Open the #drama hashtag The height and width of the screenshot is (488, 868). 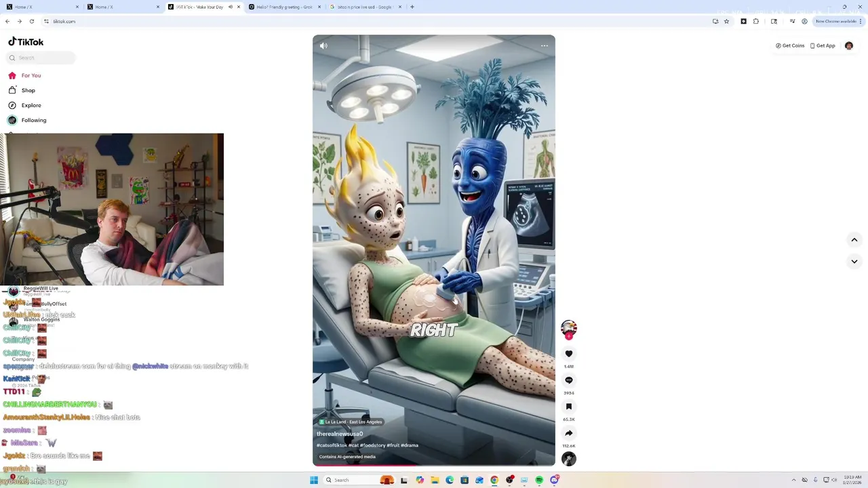tap(410, 445)
